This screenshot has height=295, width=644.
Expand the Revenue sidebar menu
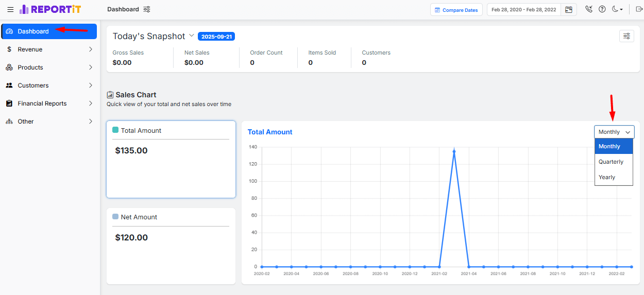tap(49, 49)
